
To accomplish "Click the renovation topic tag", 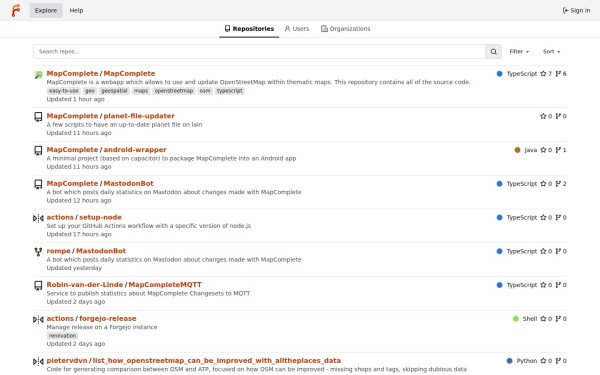I will point(62,336).
